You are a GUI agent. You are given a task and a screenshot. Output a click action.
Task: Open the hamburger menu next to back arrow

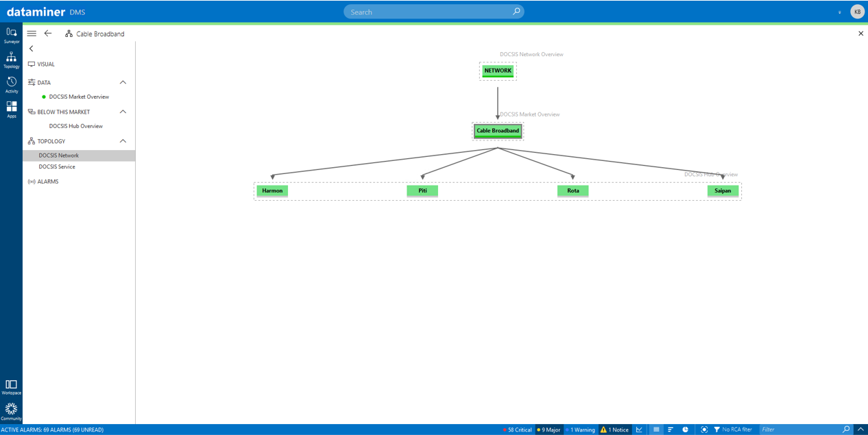pos(32,34)
